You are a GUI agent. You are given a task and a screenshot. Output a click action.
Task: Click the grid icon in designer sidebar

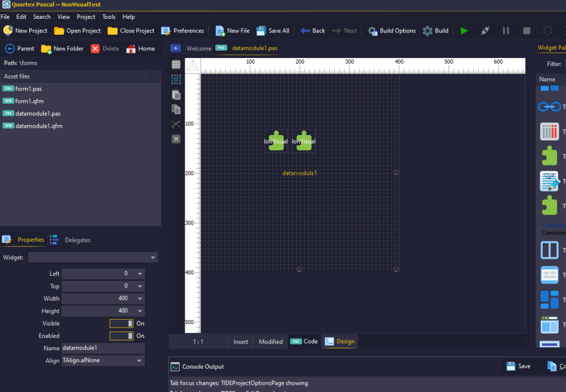(176, 65)
